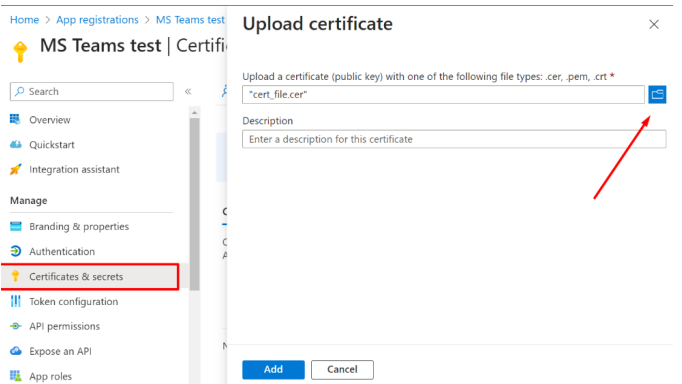Go to Home breadcrumb link
Screen dimensions: 682x384
pyautogui.click(x=24, y=20)
